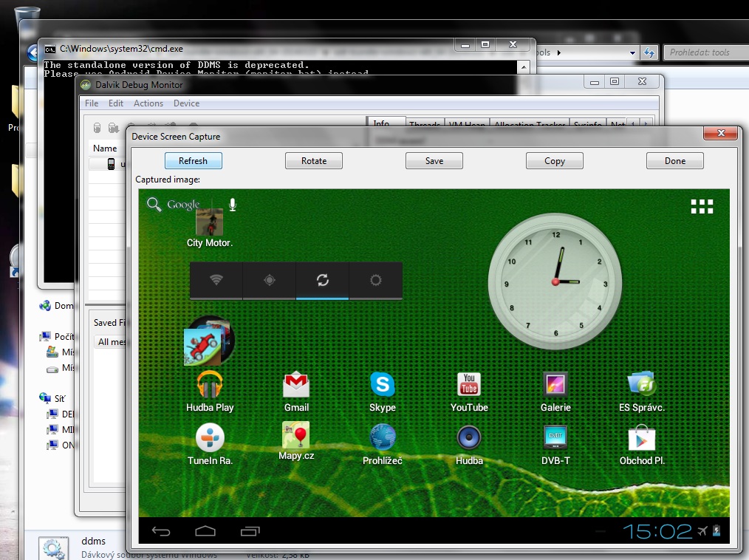This screenshot has width=749, height=560.
Task: Select the Počítač item in Explorer tree
Action: (58, 337)
